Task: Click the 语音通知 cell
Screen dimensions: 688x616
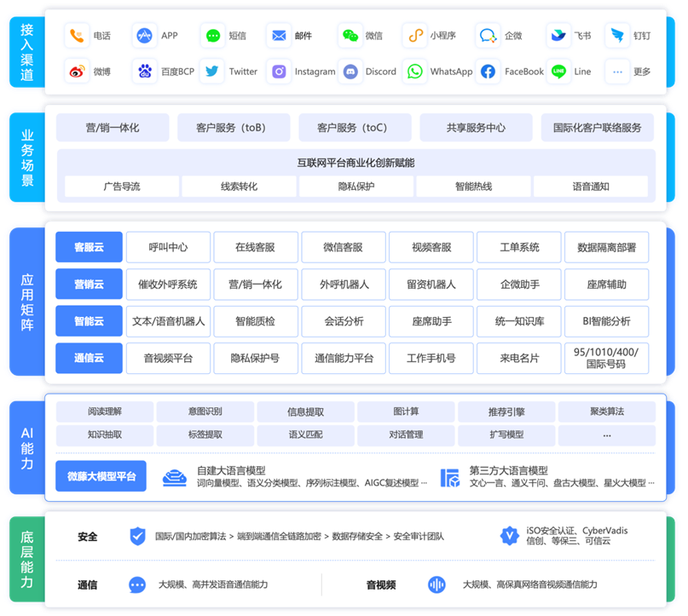Action: (591, 187)
